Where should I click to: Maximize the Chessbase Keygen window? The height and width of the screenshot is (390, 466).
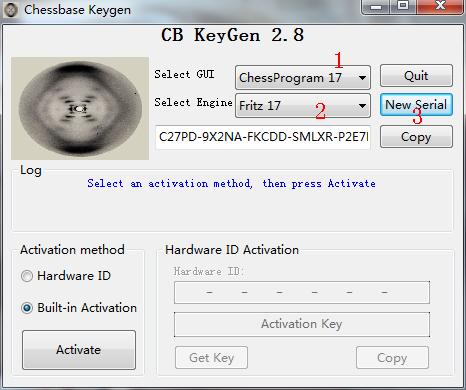point(403,7)
